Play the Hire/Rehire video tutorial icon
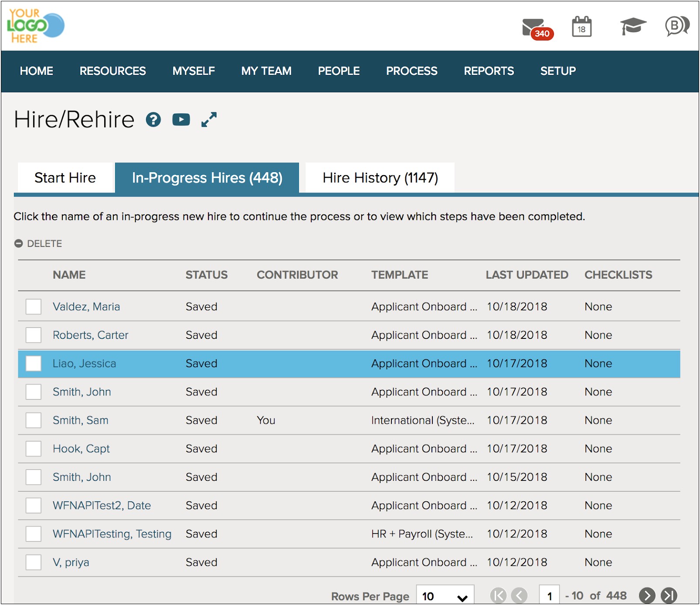Viewport: 700px width, 605px height. [181, 119]
